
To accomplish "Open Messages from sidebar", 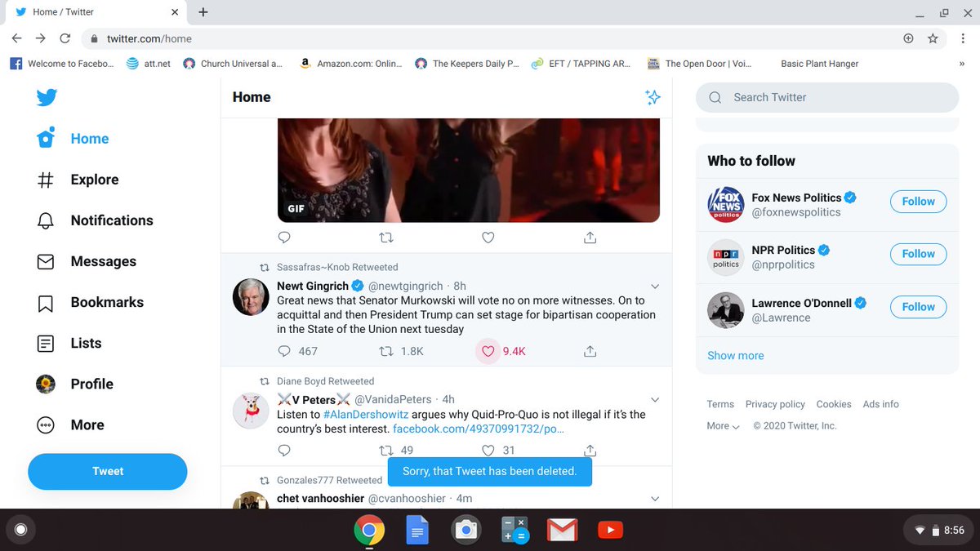I will [x=87, y=261].
